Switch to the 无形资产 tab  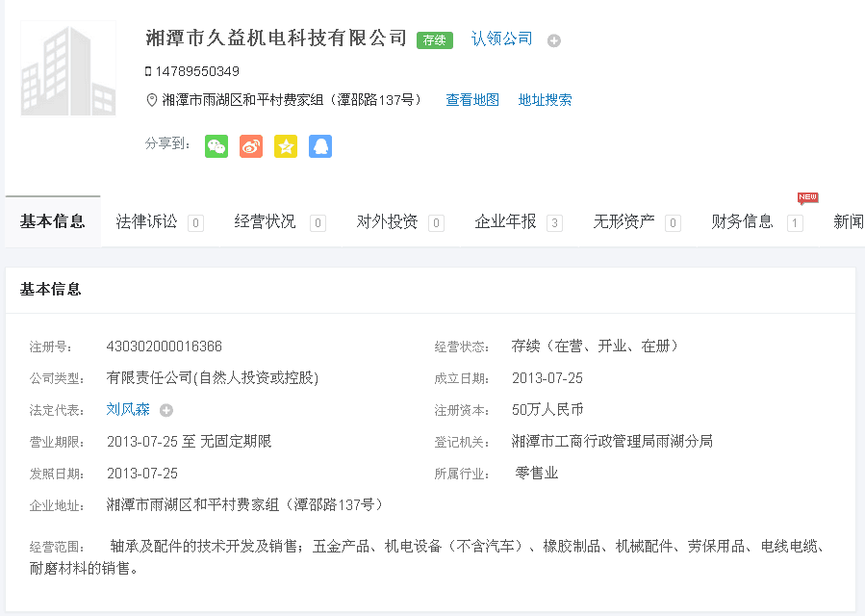point(624,221)
